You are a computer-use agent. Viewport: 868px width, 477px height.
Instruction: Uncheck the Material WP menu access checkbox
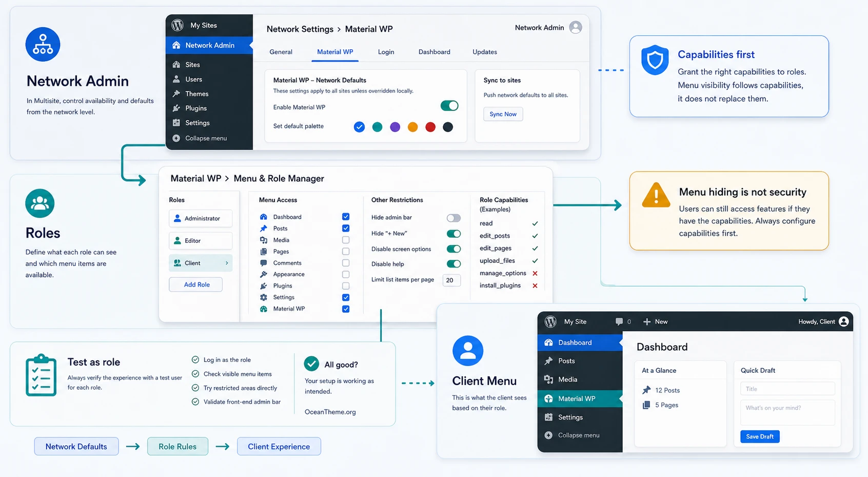point(346,309)
